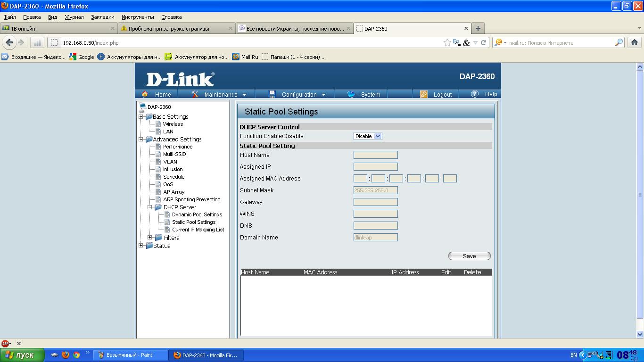Launch Chrome from the quick launch bar
The image size is (644, 362).
tap(76, 355)
